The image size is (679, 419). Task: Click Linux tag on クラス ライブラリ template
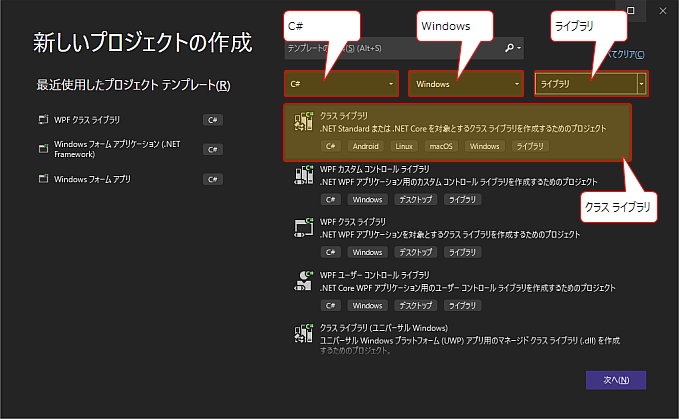[x=404, y=146]
